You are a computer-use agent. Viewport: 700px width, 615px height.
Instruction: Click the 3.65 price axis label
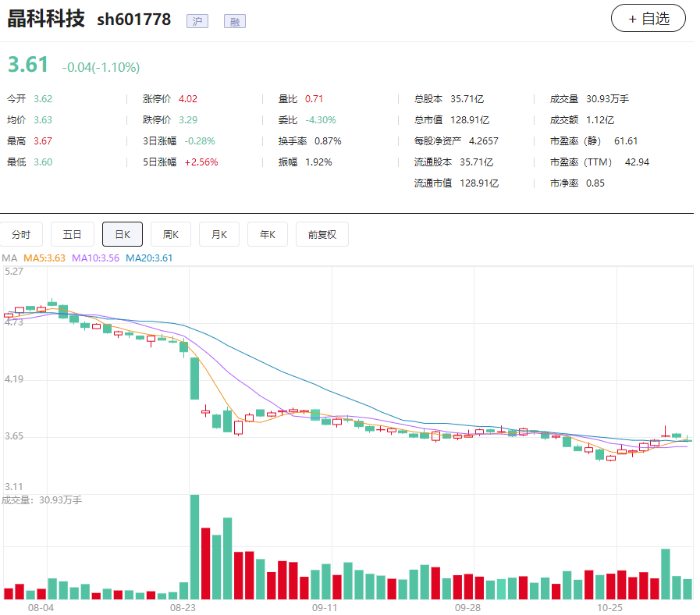coord(14,436)
